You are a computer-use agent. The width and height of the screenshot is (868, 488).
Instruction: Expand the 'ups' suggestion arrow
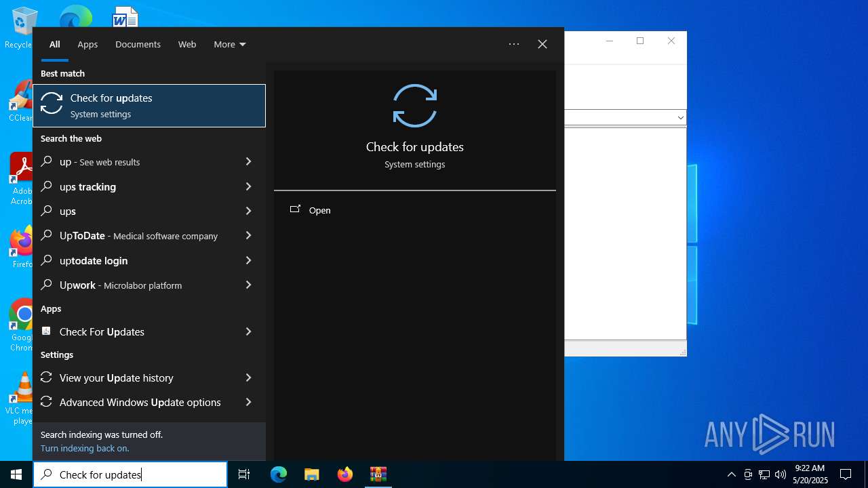(x=248, y=211)
